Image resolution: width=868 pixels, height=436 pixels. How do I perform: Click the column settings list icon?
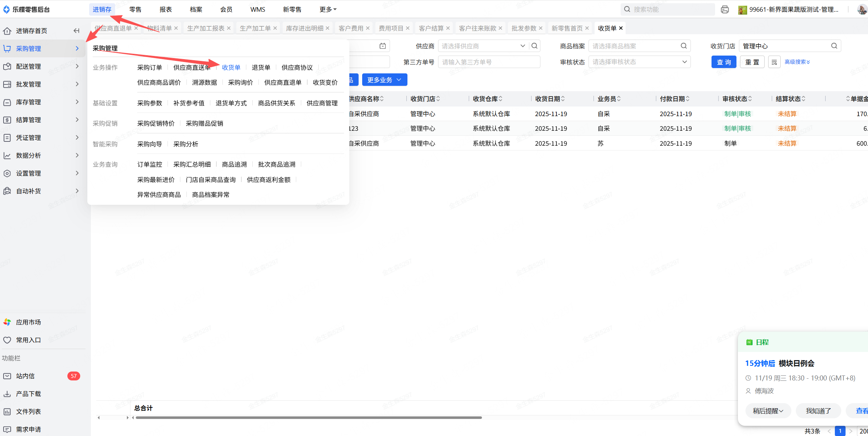[x=774, y=62]
